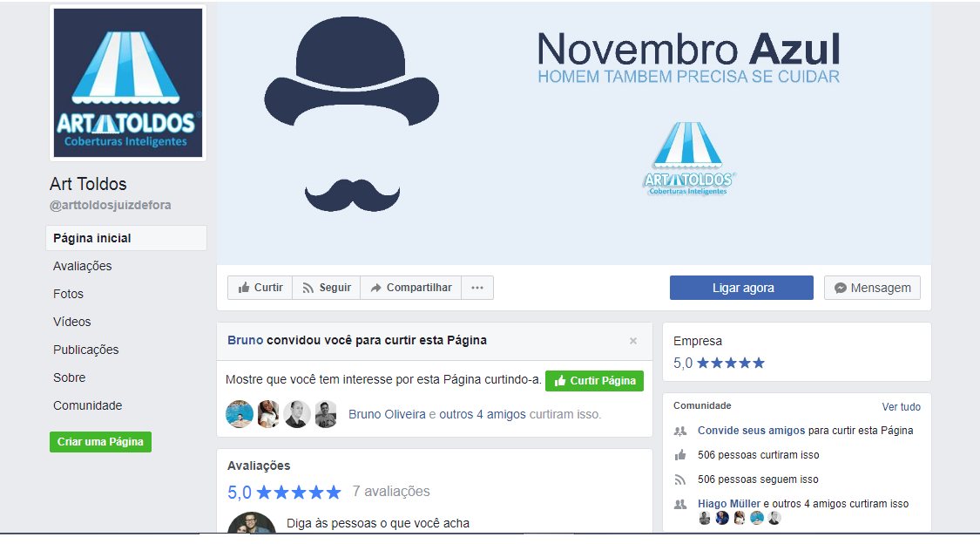980x544 pixels.
Task: Click the Curtir thumbs-up button
Action: 260,288
